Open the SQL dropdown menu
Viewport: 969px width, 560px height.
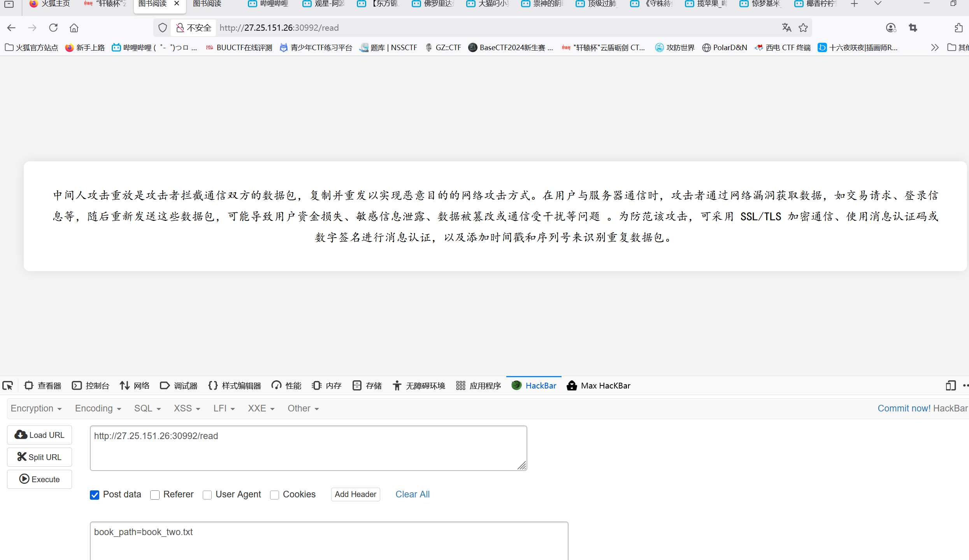click(147, 408)
